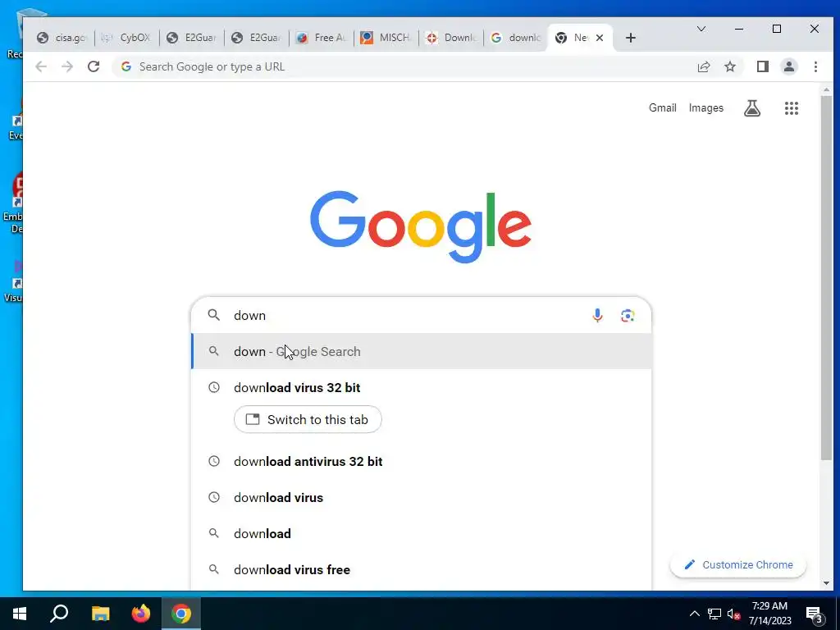Screen dimensions: 840x630
Task: Open Windows Start menu
Action: 20,614
